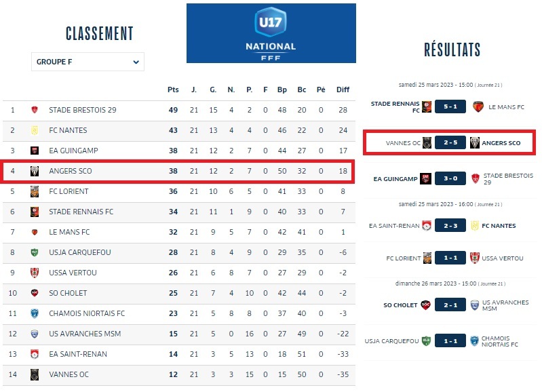The height and width of the screenshot is (392, 542).
Task: Open SO Cholet vs Avranches 2-1 score
Action: [x=450, y=305]
